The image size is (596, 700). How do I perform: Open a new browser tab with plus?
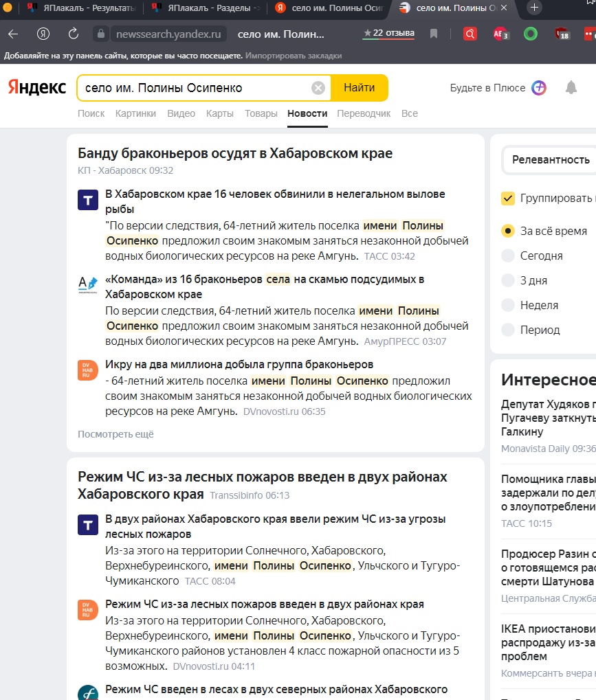tap(534, 8)
